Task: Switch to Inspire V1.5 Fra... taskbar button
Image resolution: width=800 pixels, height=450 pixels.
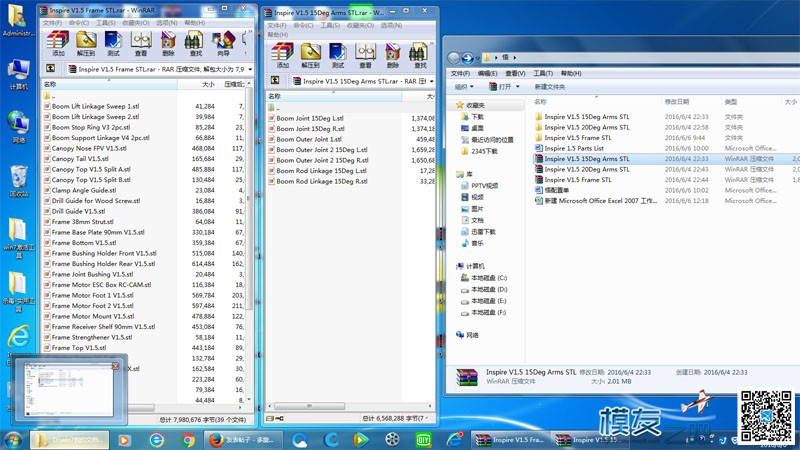Action: pos(509,440)
